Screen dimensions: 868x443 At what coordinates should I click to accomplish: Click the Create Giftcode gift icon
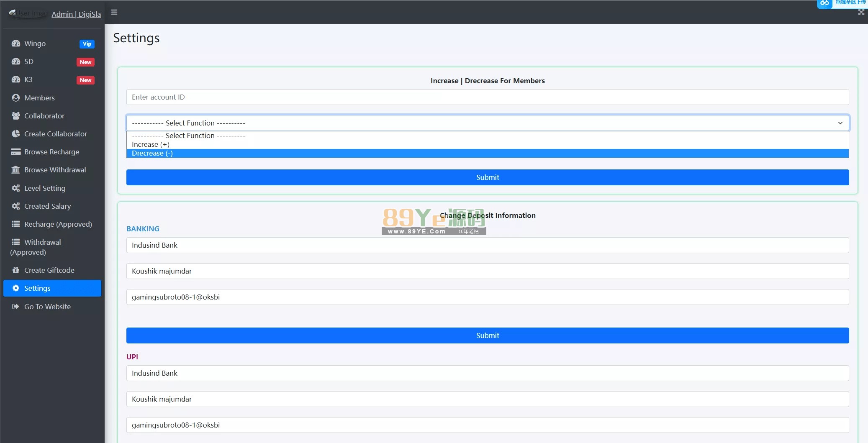(16, 270)
